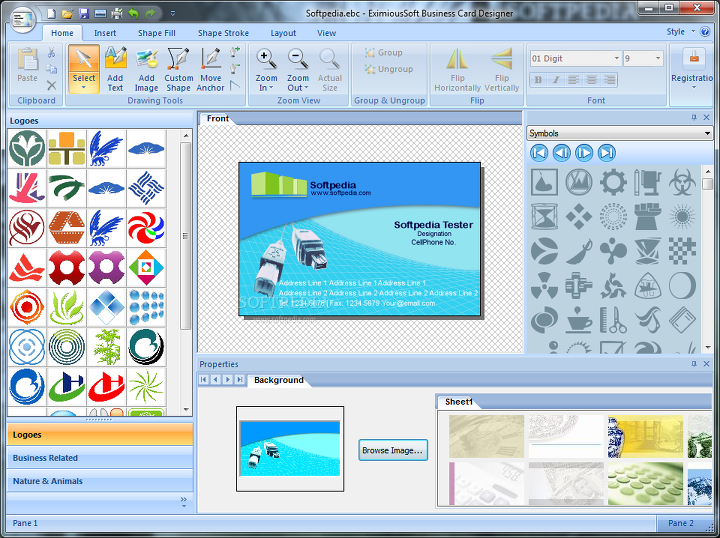Click the Paste clipboard icon
The height and width of the screenshot is (538, 720).
coord(28,65)
